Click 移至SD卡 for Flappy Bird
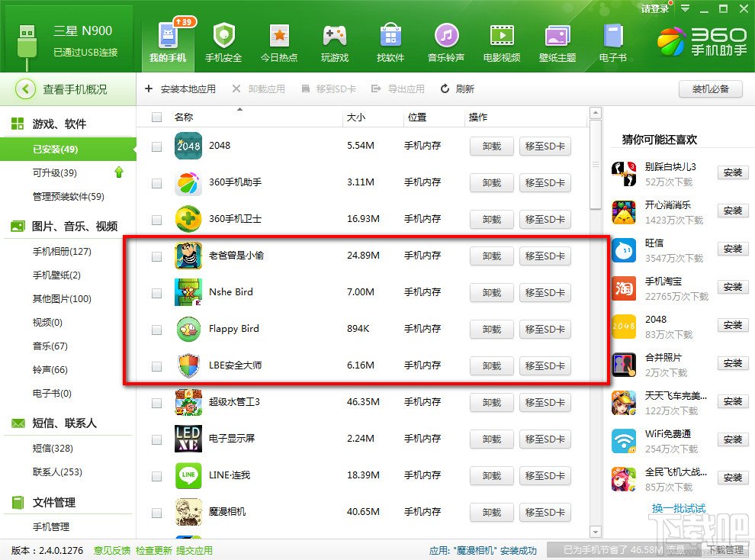Screen dimensions: 755x560 click(545, 330)
